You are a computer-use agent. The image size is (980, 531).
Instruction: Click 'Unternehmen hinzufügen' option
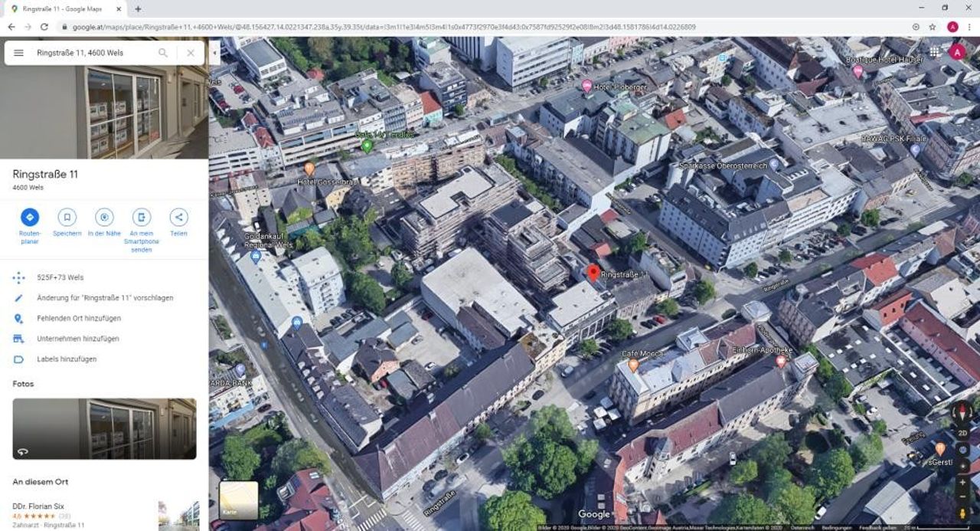click(77, 339)
